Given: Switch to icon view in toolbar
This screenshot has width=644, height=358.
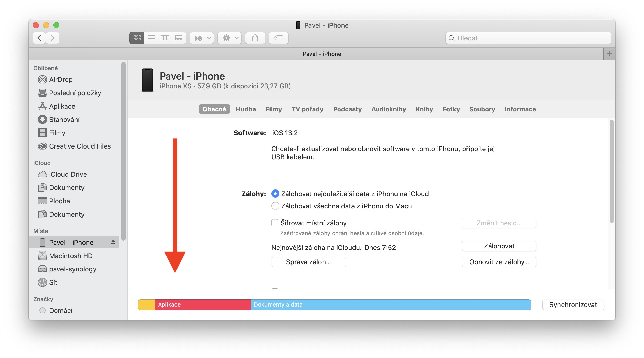Looking at the screenshot, I should coord(137,38).
